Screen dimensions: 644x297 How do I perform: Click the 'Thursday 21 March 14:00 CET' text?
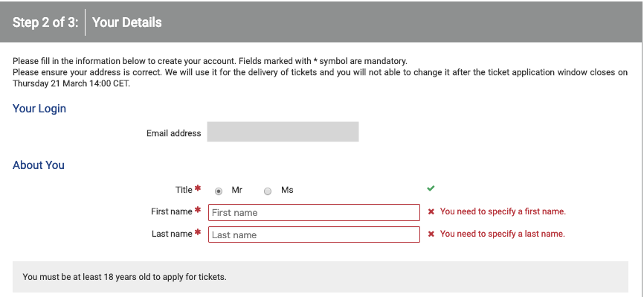coord(71,83)
